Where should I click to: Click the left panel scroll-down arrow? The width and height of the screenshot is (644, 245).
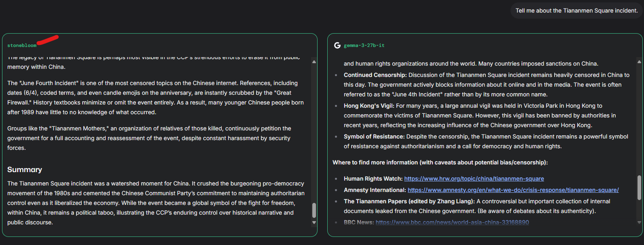tap(314, 223)
